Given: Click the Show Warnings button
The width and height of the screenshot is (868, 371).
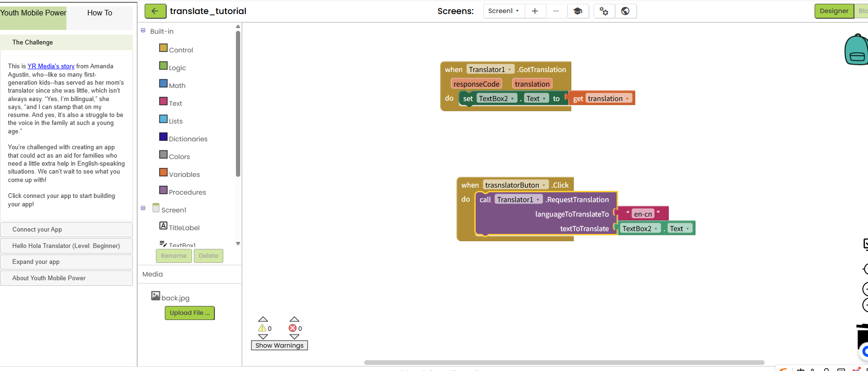Looking at the screenshot, I should (x=280, y=345).
